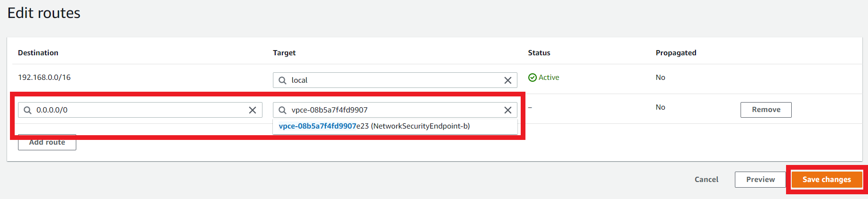Focus the vpce-08b5a7f4fd9907 target input

point(395,110)
